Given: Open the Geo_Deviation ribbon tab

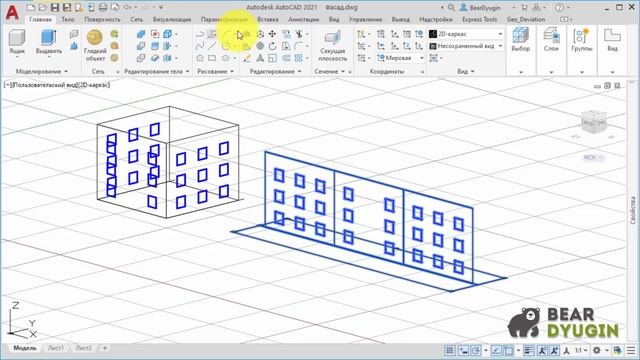Looking at the screenshot, I should pos(526,19).
